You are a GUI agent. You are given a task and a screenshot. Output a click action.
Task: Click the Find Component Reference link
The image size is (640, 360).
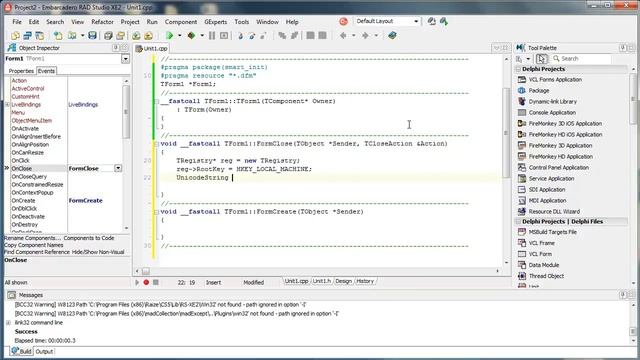(37, 252)
